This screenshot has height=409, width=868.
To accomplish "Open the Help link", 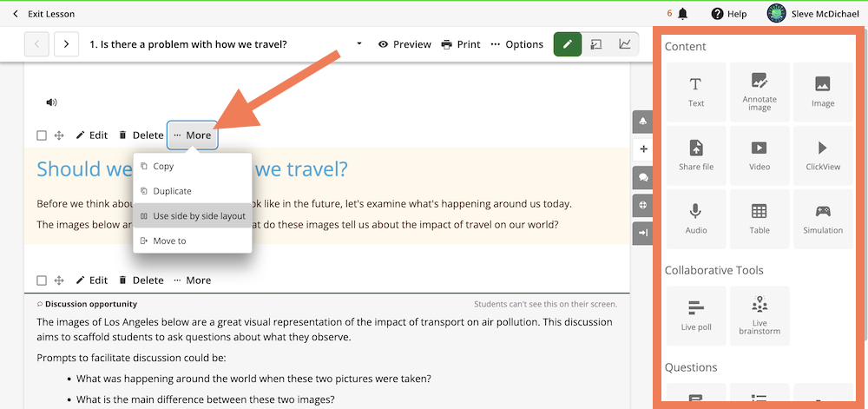I will pyautogui.click(x=729, y=14).
